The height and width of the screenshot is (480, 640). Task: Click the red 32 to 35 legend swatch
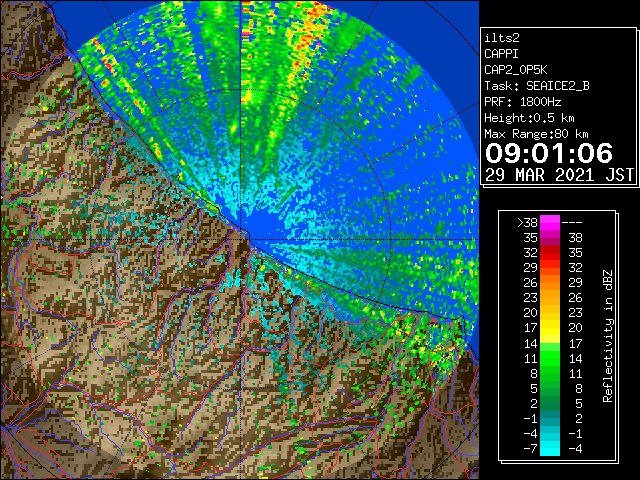[550, 253]
